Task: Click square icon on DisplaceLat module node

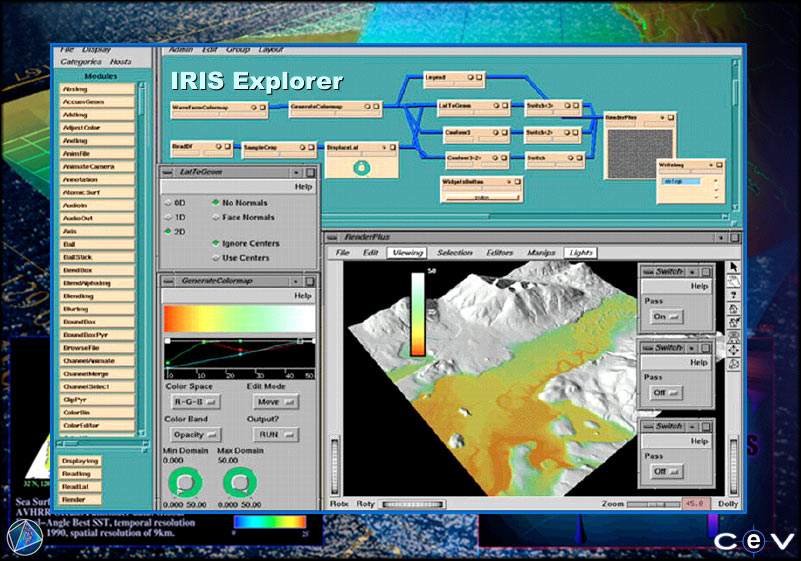Action: click(392, 147)
